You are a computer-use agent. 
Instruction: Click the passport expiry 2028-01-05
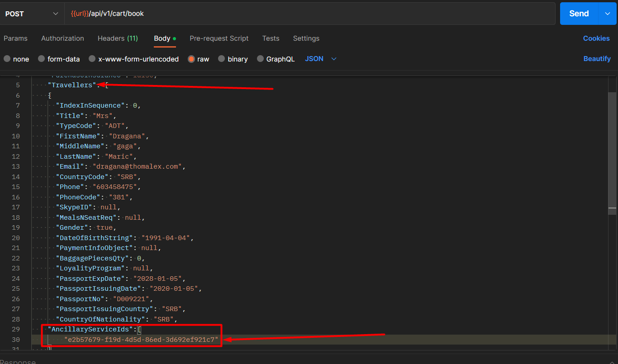click(x=158, y=279)
